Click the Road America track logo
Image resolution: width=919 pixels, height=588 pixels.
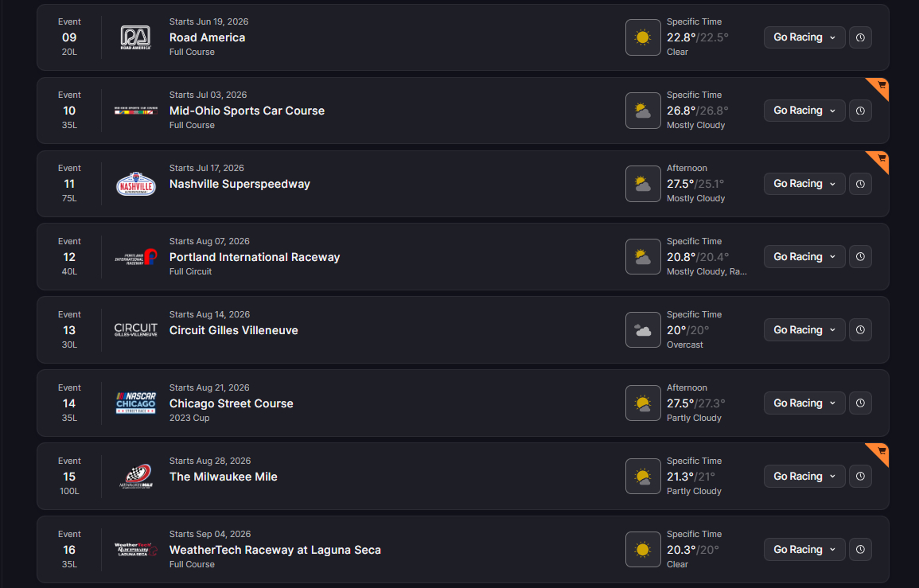135,37
